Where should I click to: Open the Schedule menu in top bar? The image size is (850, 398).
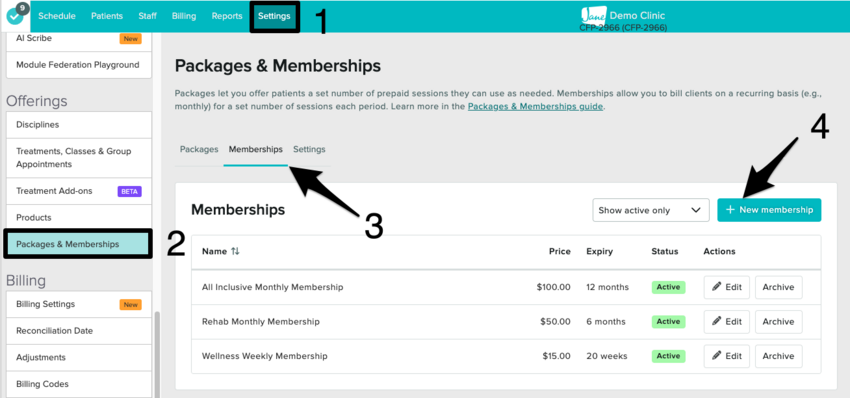(x=56, y=16)
